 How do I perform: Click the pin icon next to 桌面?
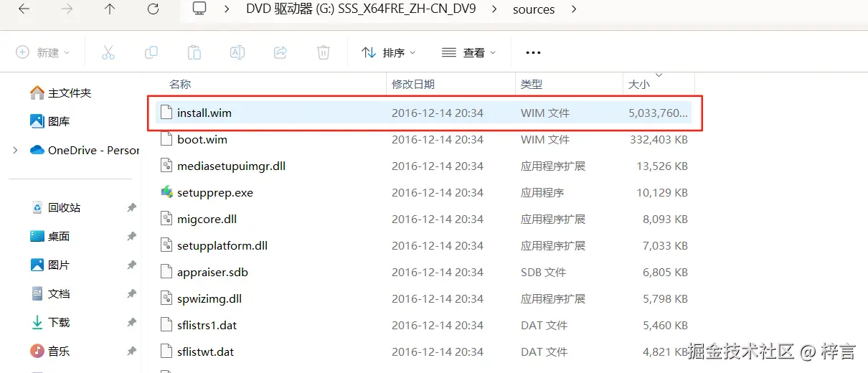click(x=131, y=237)
